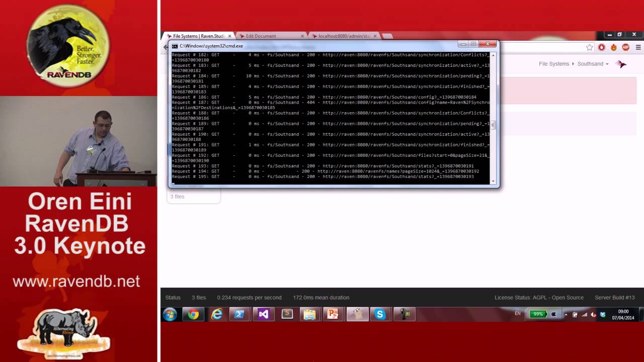Open PowerPoint from the taskbar
644x362 pixels.
333,315
